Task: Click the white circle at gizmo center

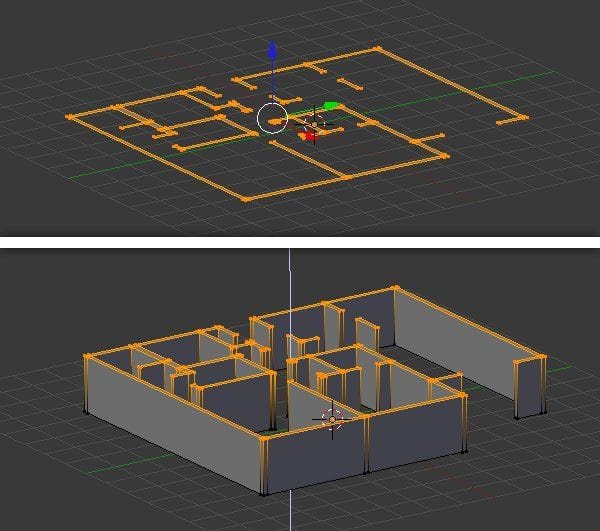Action: coord(272,118)
